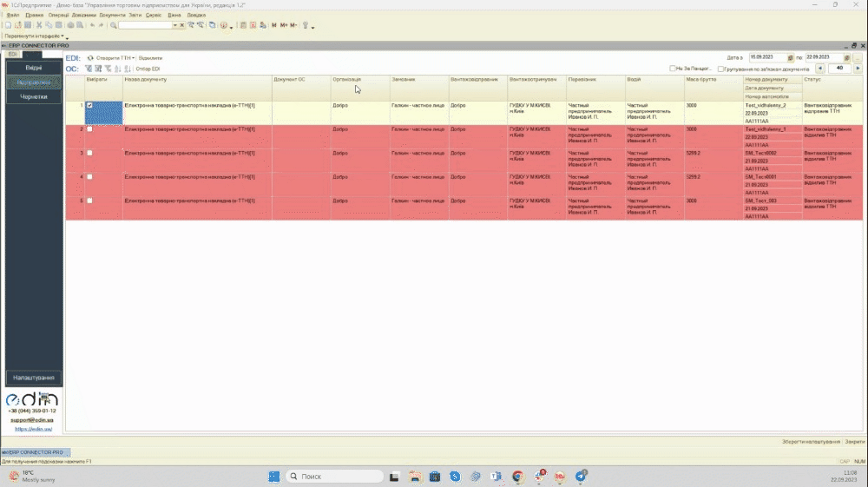Open the Сервіс menu
Screen dimensions: 868x487
click(154, 15)
